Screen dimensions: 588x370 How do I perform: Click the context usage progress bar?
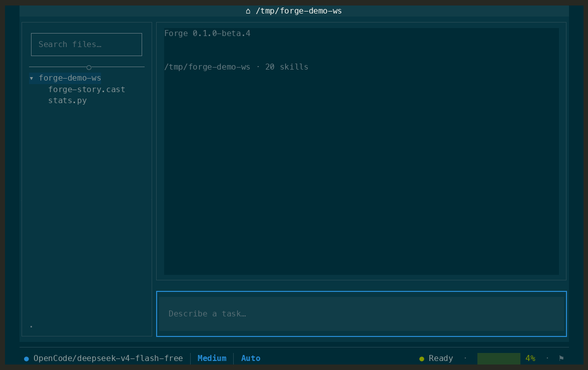[x=498, y=358]
